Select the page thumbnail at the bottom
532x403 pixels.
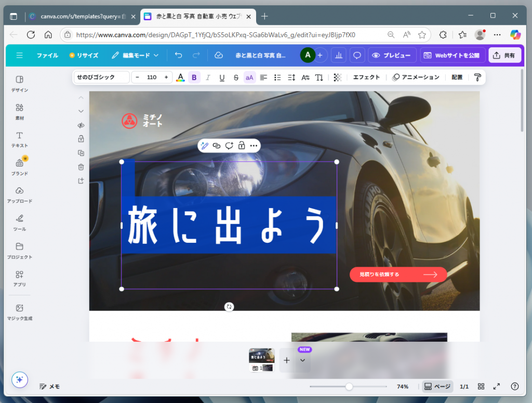(262, 360)
